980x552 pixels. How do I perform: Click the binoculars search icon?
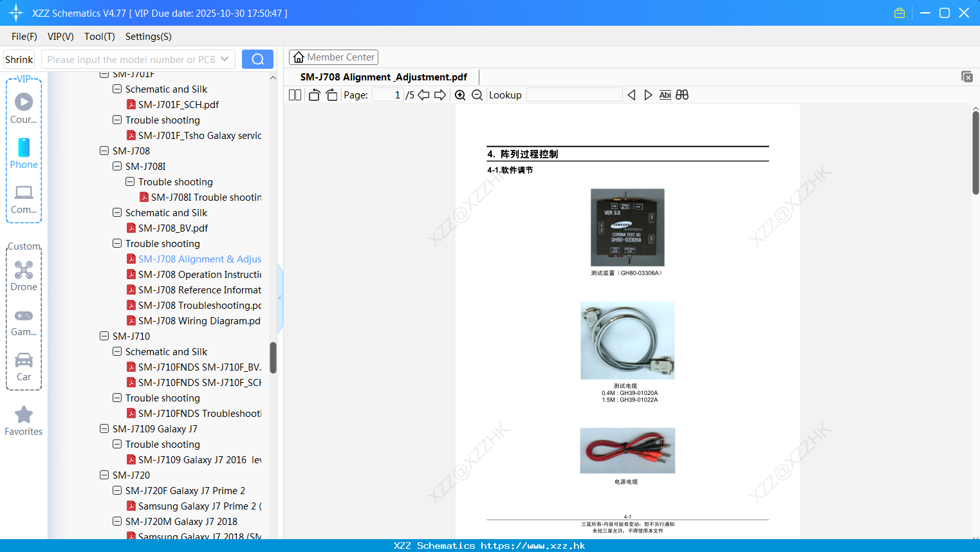pyautogui.click(x=682, y=95)
